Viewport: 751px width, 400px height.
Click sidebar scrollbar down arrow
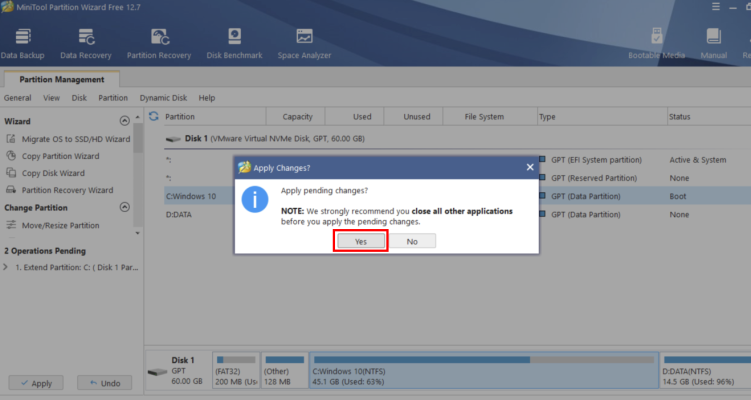point(137,233)
